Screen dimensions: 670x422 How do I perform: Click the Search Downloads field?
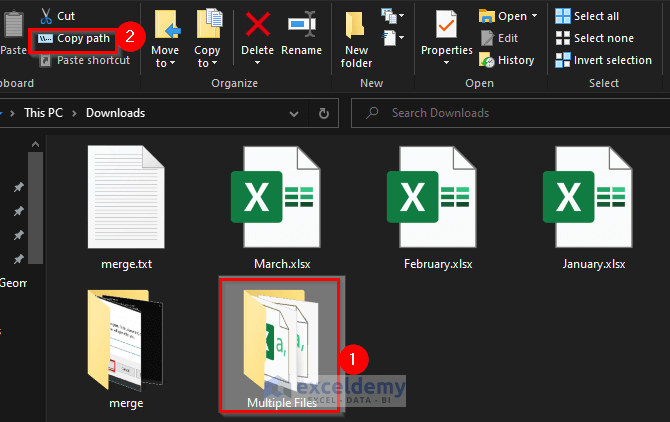coord(511,113)
